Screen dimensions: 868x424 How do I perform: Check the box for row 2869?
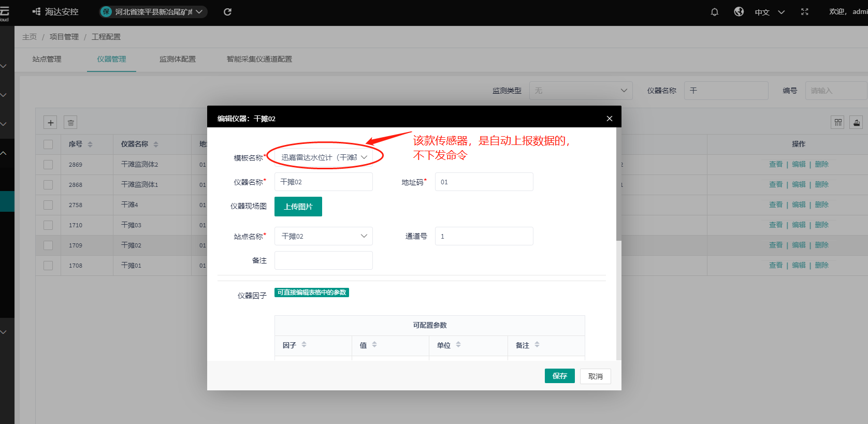click(x=48, y=165)
